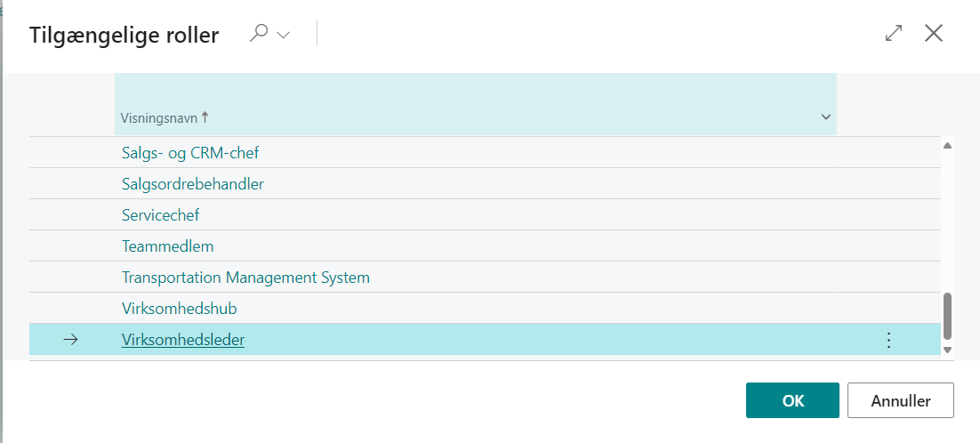The height and width of the screenshot is (443, 980).
Task: Open the Visningsnavn column dropdown chevron
Action: tap(825, 117)
